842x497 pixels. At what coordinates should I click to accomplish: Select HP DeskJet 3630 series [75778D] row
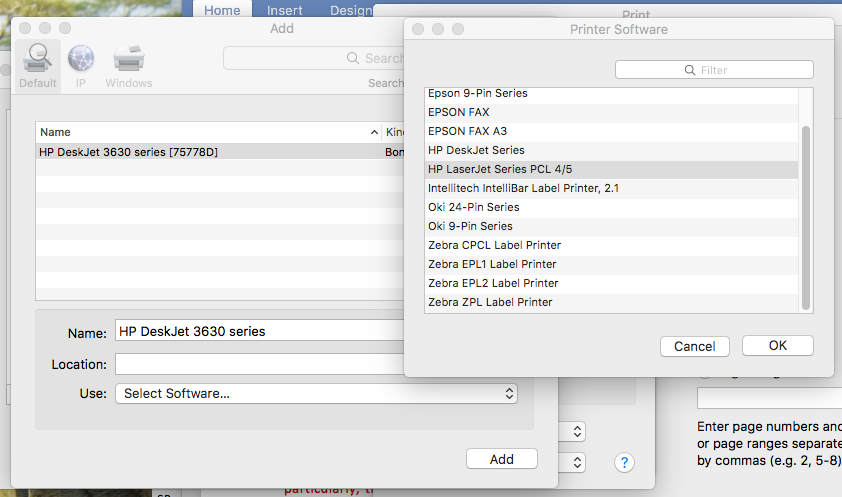pyautogui.click(x=220, y=152)
